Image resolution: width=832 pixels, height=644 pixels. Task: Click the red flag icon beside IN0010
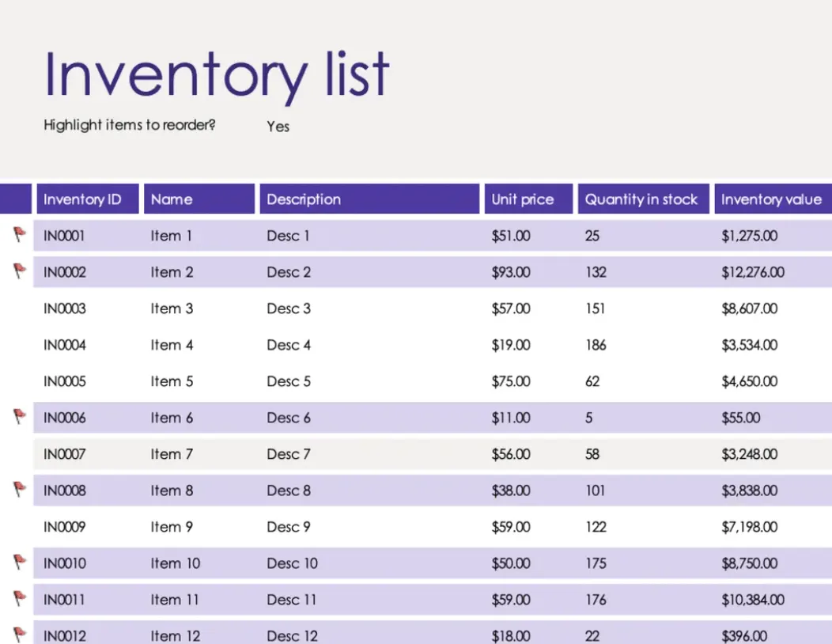pos(20,562)
